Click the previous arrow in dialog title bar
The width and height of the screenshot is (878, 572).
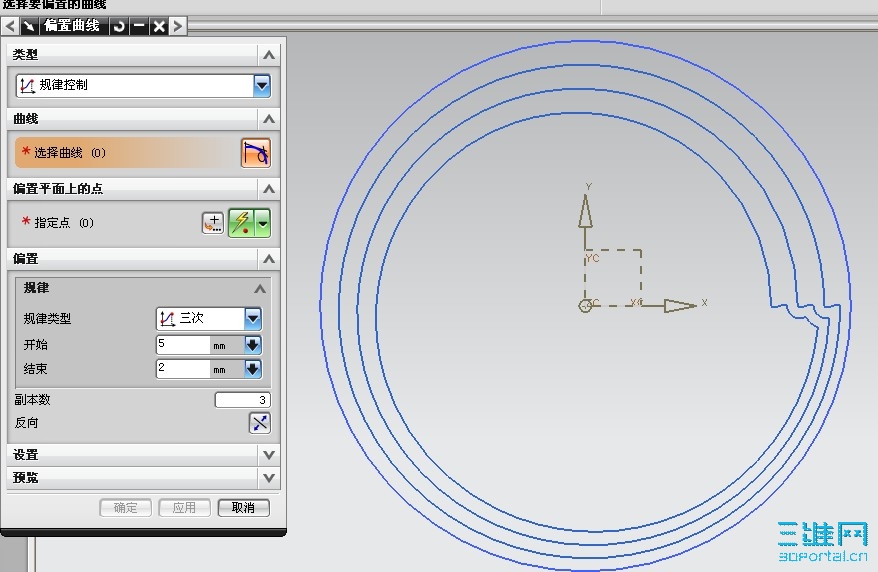pos(10,26)
